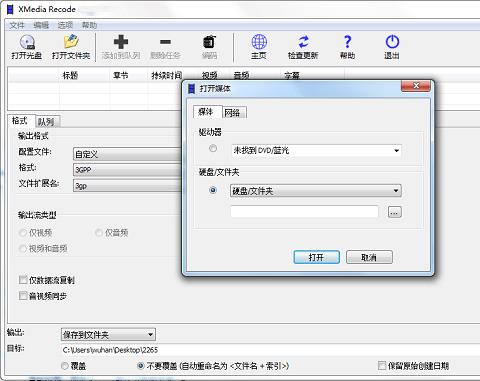Toggle the stream copy only (仅数据流复制) checkbox
The height and width of the screenshot is (381, 480).
click(23, 280)
